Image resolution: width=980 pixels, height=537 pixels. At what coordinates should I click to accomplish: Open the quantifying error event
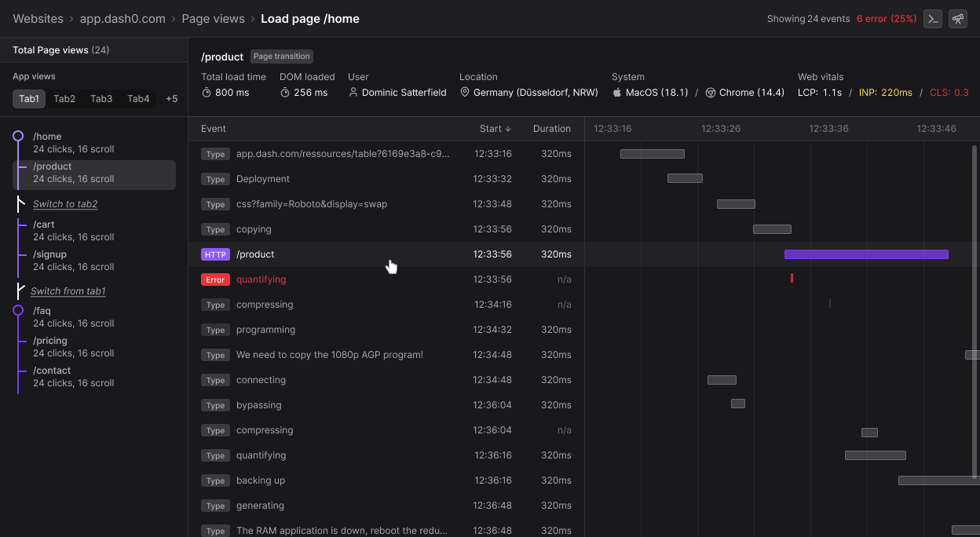[x=386, y=279]
